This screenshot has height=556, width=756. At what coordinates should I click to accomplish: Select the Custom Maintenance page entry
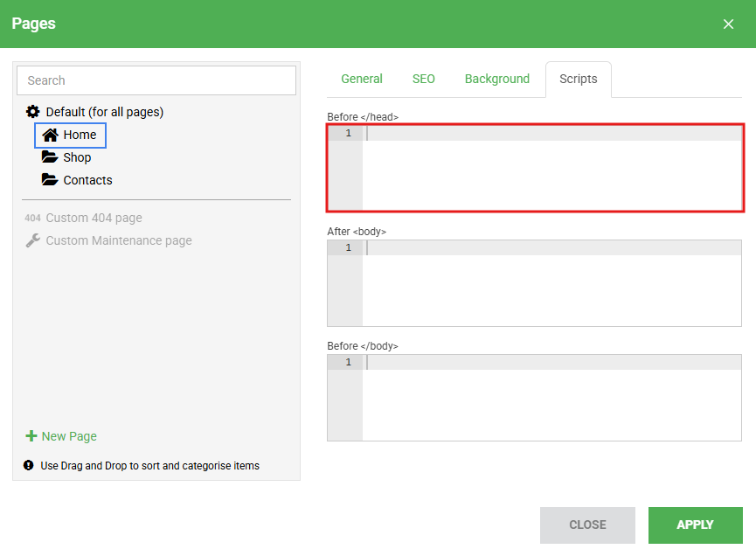[x=119, y=240]
